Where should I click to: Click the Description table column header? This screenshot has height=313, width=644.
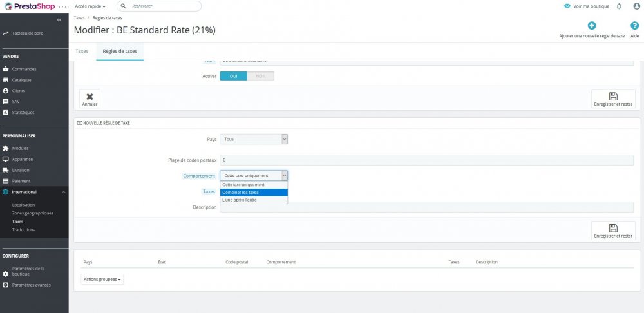point(486,262)
